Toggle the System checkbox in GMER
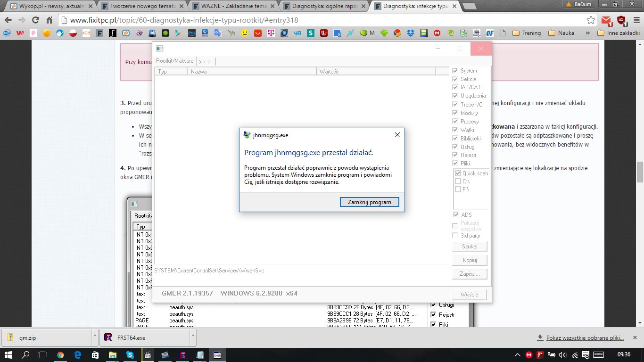This screenshot has height=362, width=644. 455,71
